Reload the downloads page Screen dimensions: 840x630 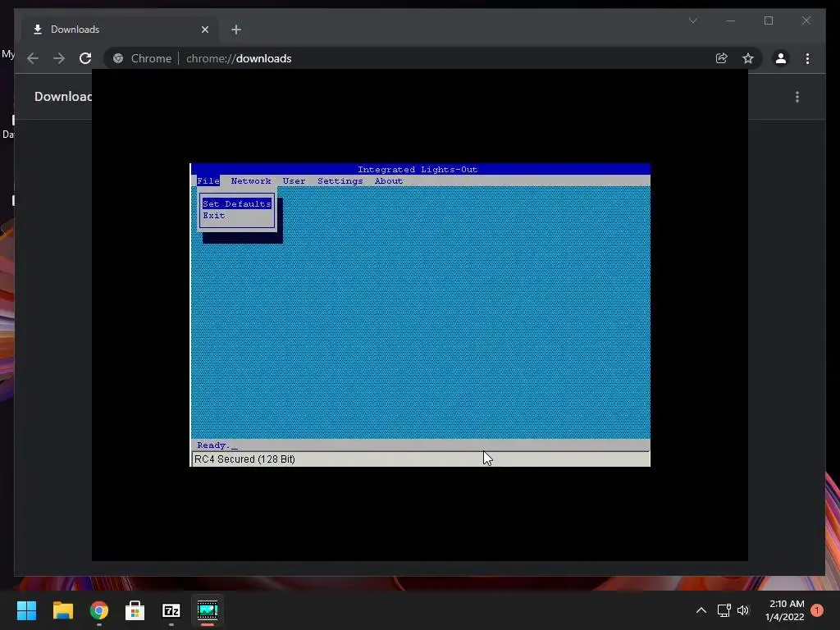coord(85,58)
